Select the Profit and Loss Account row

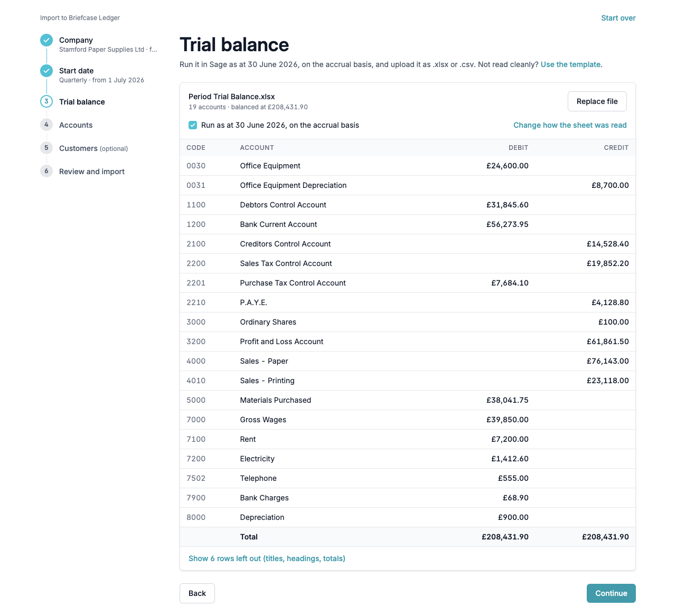click(408, 342)
